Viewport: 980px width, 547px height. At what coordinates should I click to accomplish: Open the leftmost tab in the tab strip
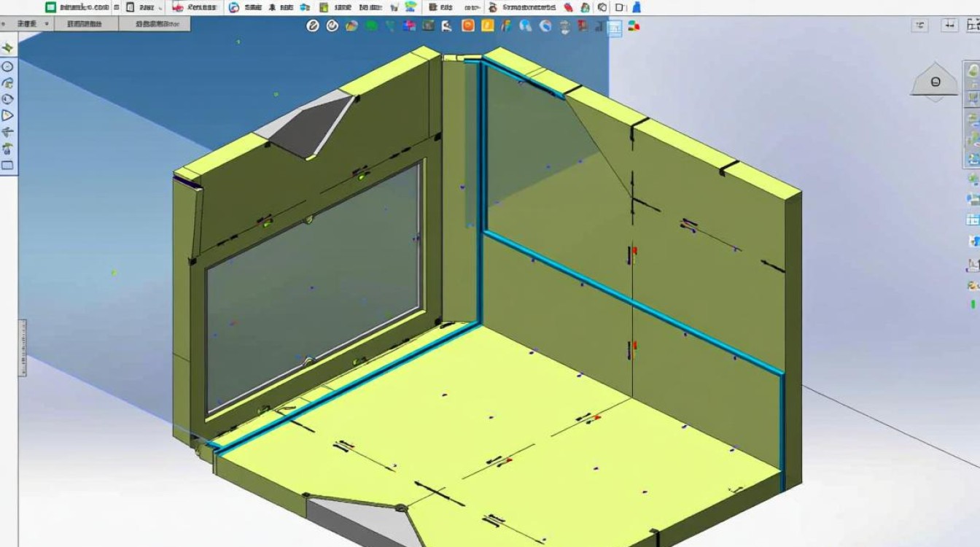click(27, 23)
